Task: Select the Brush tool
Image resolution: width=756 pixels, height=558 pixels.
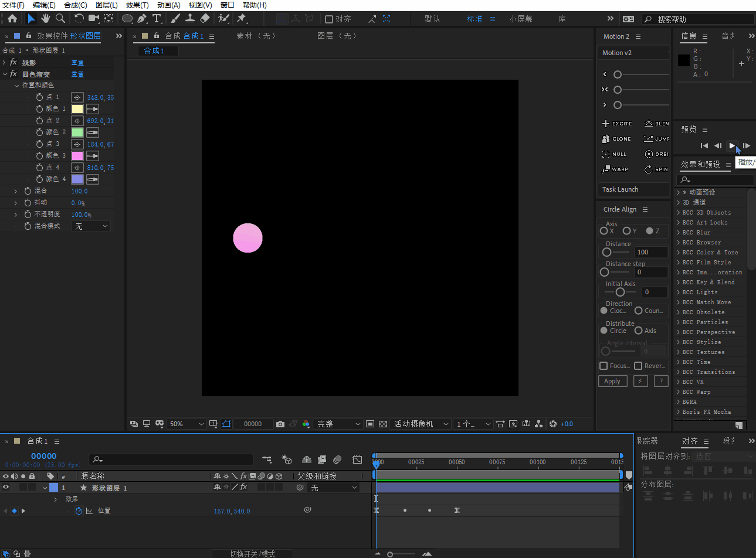Action: point(175,19)
